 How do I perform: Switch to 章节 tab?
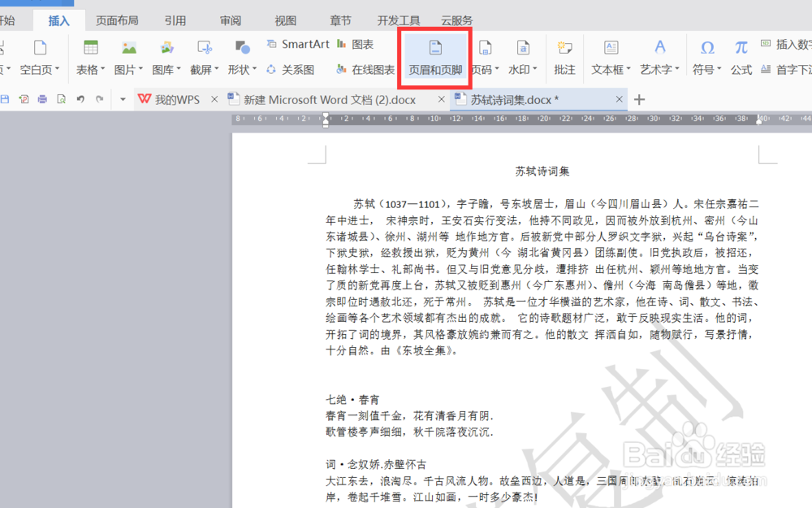click(x=340, y=21)
